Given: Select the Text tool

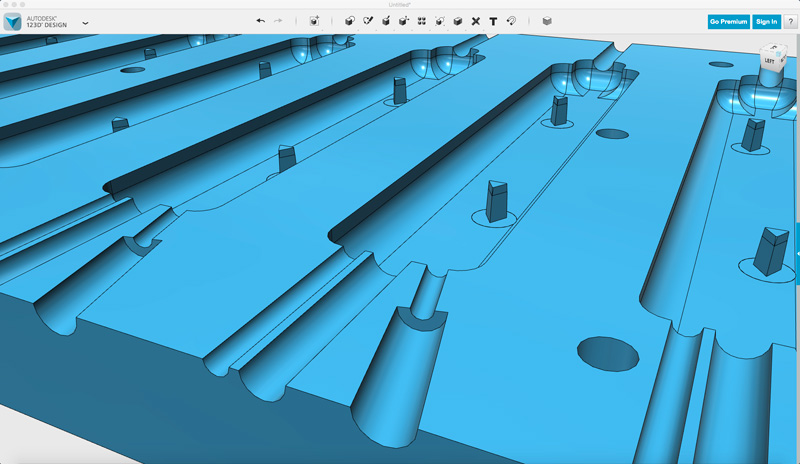Looking at the screenshot, I should pyautogui.click(x=493, y=21).
